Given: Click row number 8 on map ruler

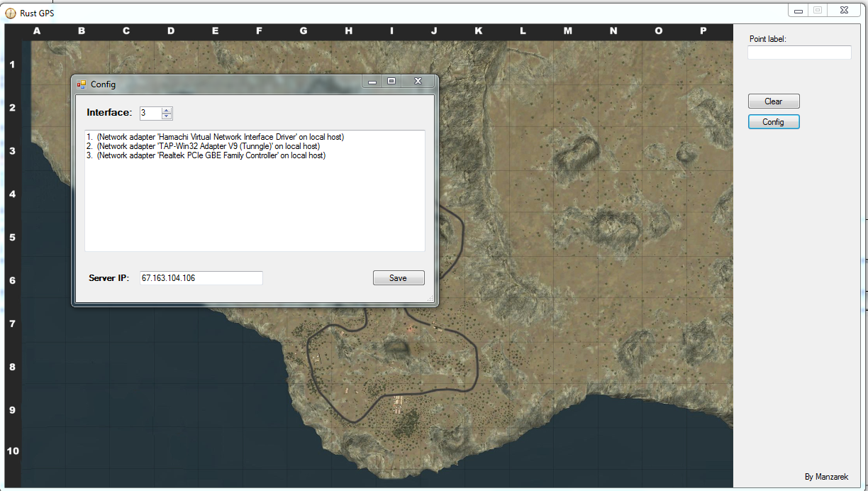Looking at the screenshot, I should (12, 368).
